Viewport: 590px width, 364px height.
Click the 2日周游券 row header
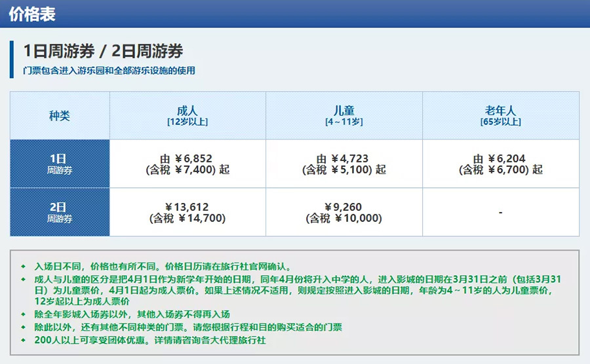(x=60, y=212)
